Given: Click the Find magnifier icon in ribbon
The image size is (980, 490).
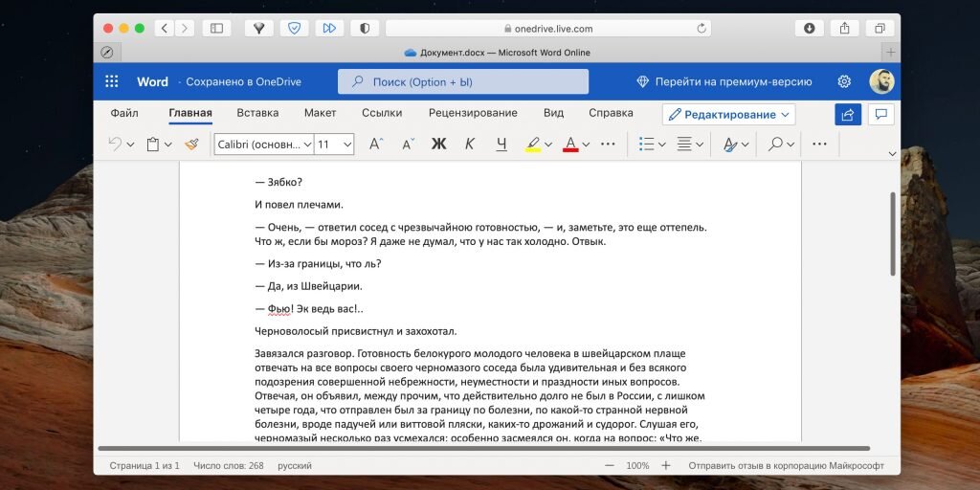Looking at the screenshot, I should pyautogui.click(x=775, y=145).
